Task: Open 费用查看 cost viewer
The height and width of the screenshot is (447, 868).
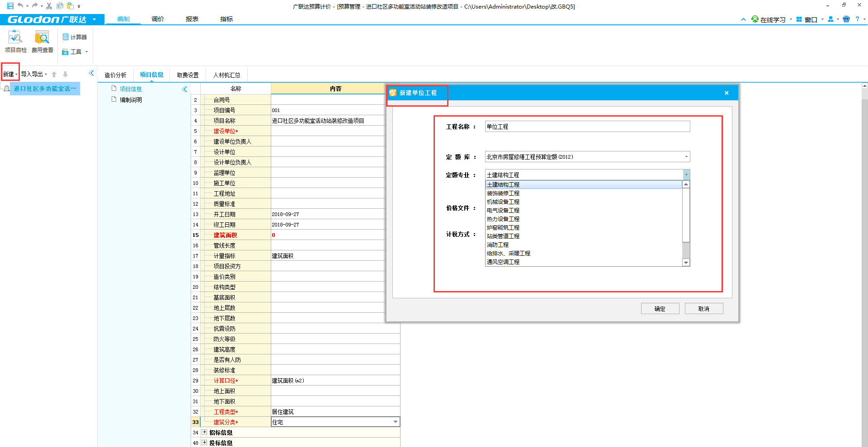Action: click(42, 42)
